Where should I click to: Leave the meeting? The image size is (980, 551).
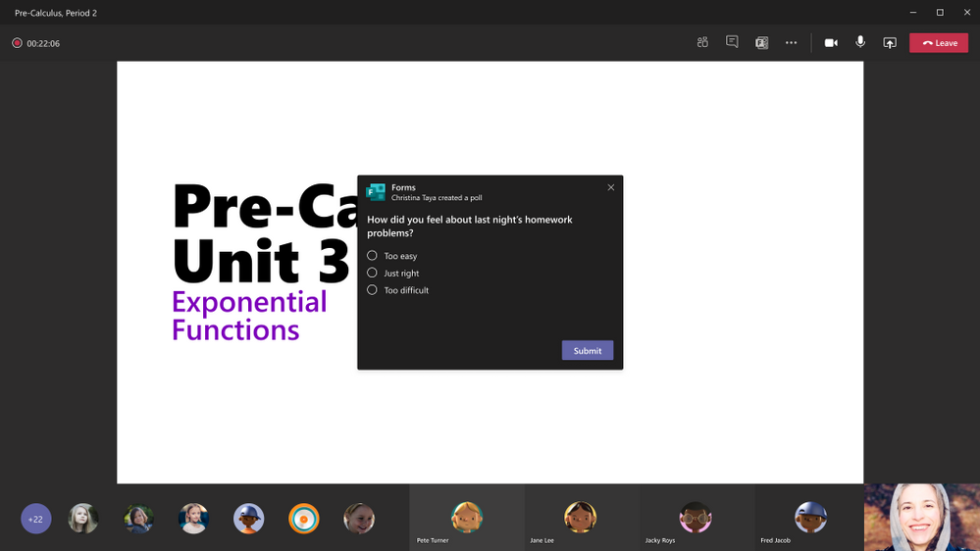[939, 42]
